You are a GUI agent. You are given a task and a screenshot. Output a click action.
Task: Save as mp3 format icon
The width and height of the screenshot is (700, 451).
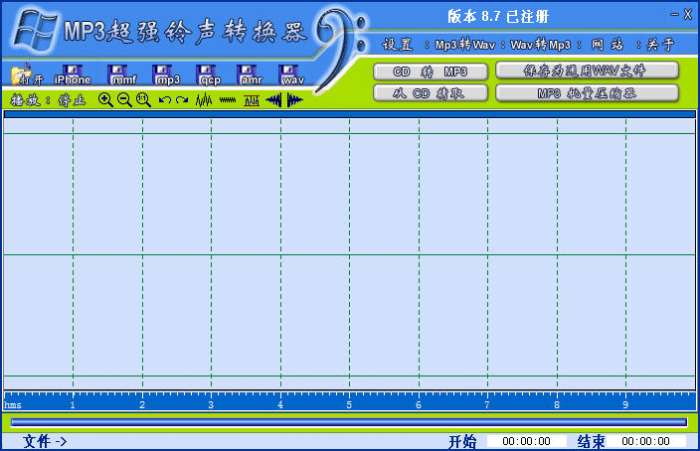tap(167, 75)
